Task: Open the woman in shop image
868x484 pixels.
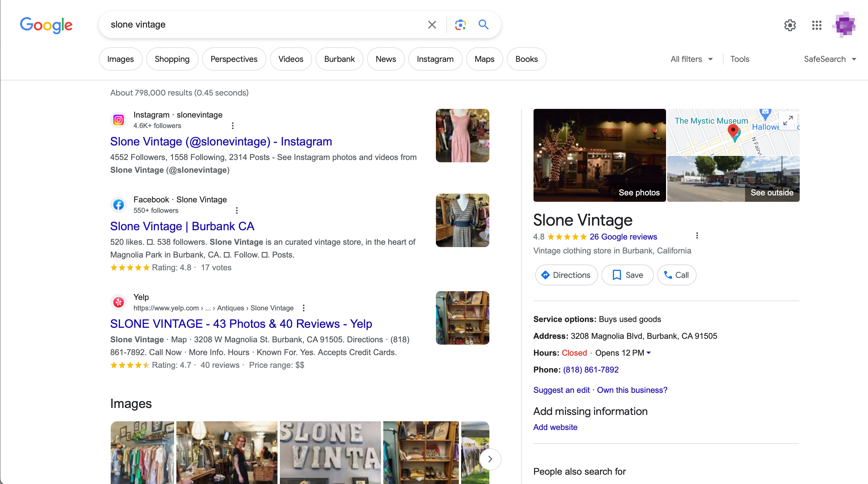Action: coord(227,452)
